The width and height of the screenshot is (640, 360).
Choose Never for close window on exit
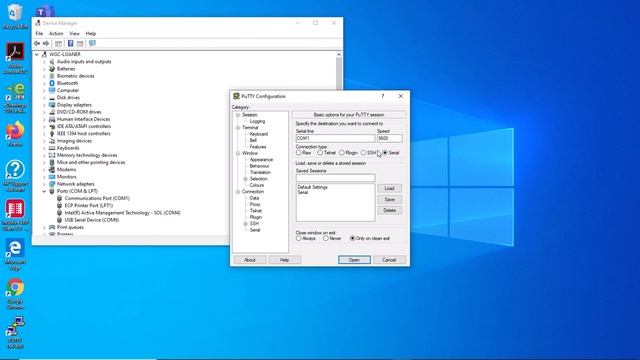tap(326, 238)
